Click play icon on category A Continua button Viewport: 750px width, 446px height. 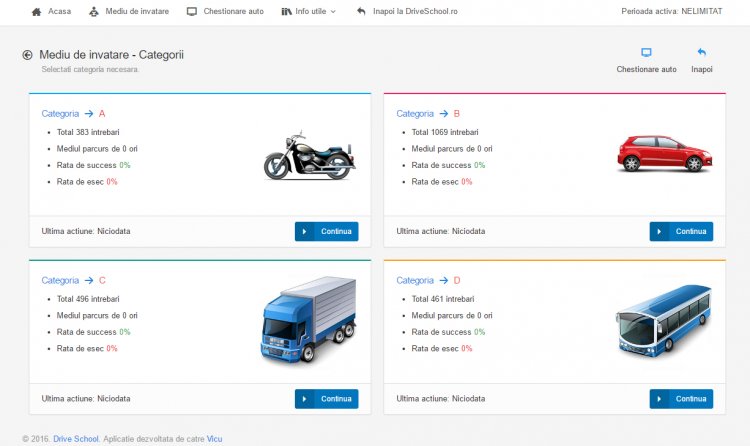[x=305, y=232]
